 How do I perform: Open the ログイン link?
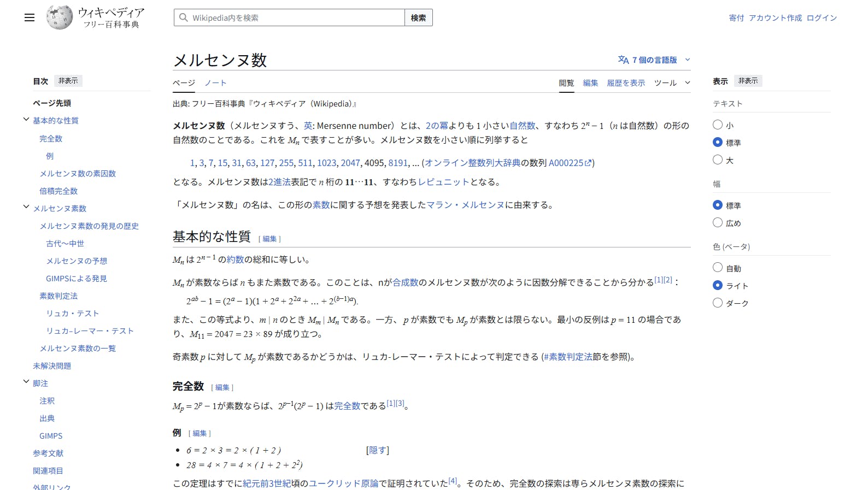click(822, 18)
